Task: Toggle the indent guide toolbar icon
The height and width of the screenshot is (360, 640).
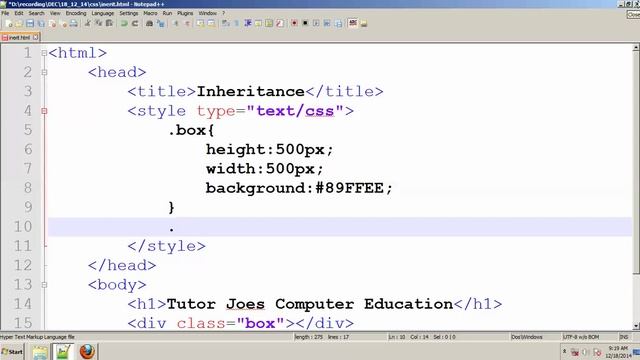Action: pos(247,23)
